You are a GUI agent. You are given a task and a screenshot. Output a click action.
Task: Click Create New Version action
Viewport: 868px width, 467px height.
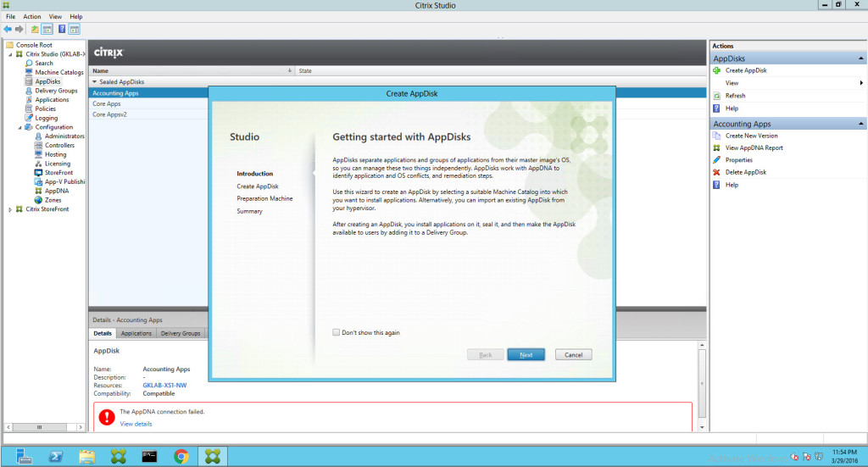click(751, 136)
